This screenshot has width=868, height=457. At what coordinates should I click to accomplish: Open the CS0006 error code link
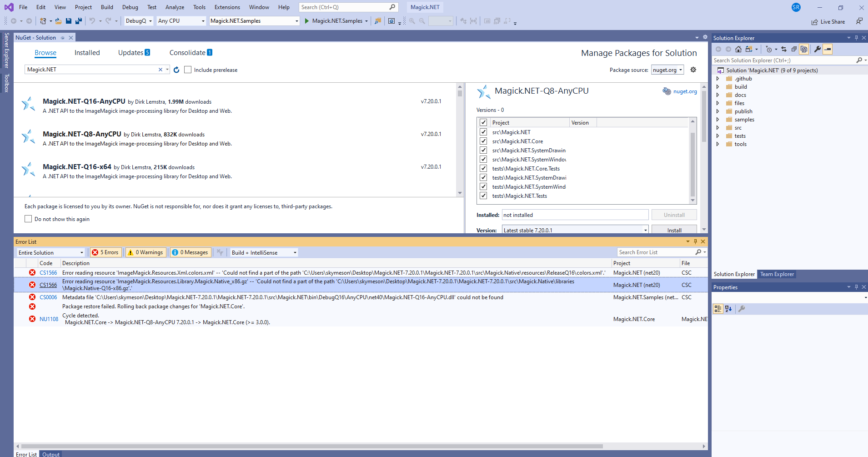click(x=48, y=297)
